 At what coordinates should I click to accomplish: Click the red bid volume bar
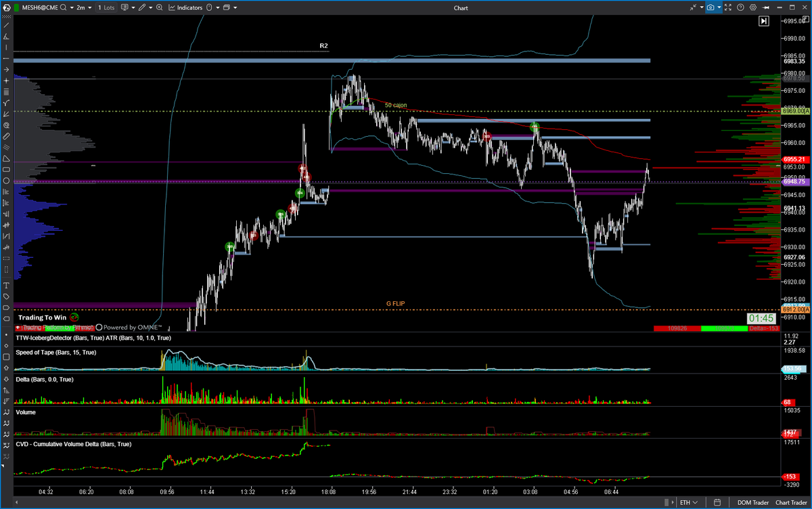click(677, 328)
